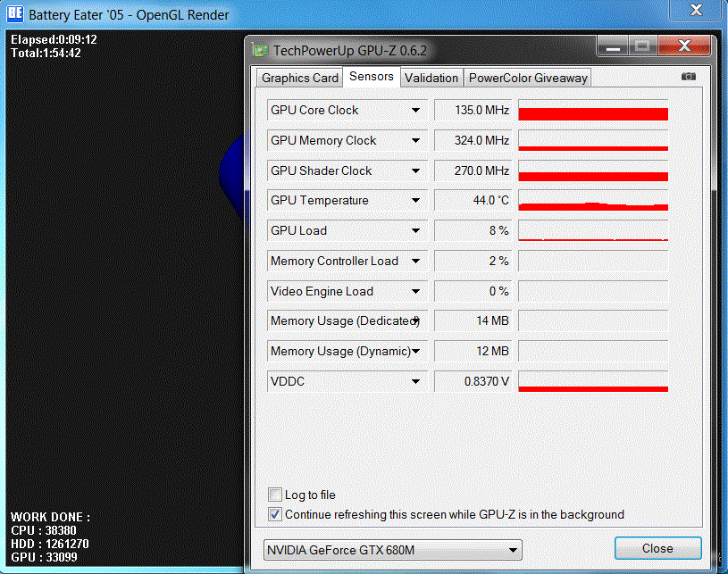Screen dimensions: 728x574
Task: Click the TechPowerUp GPU-Z 0.6.2 title text
Action: point(349,50)
